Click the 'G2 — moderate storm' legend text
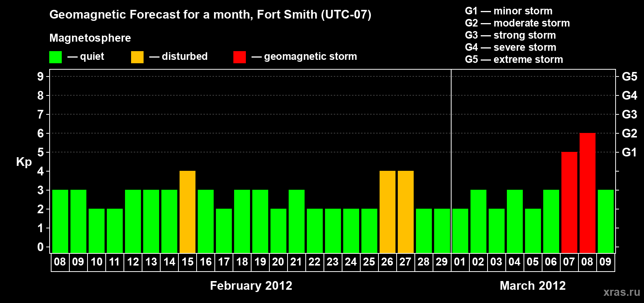 point(517,23)
